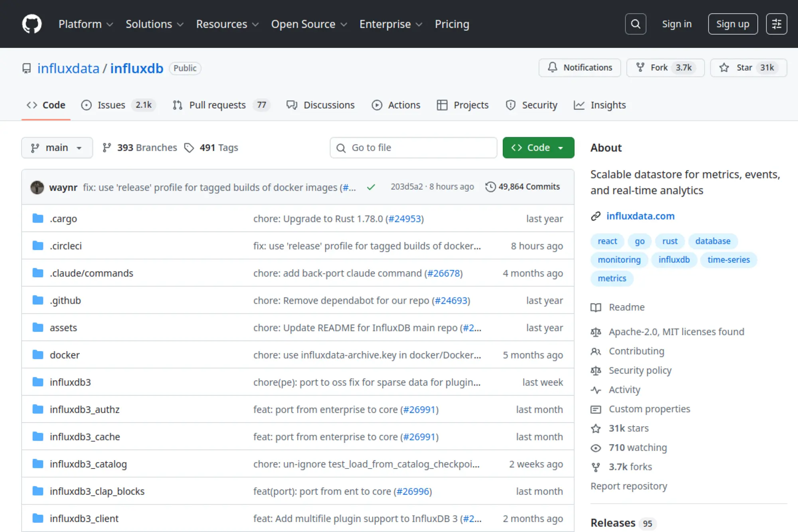The width and height of the screenshot is (798, 532).
Task: Star the repository using the star icon
Action: coord(723,67)
